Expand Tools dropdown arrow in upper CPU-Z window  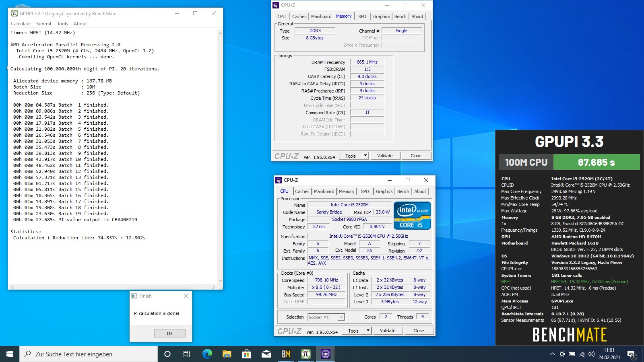[x=365, y=156]
